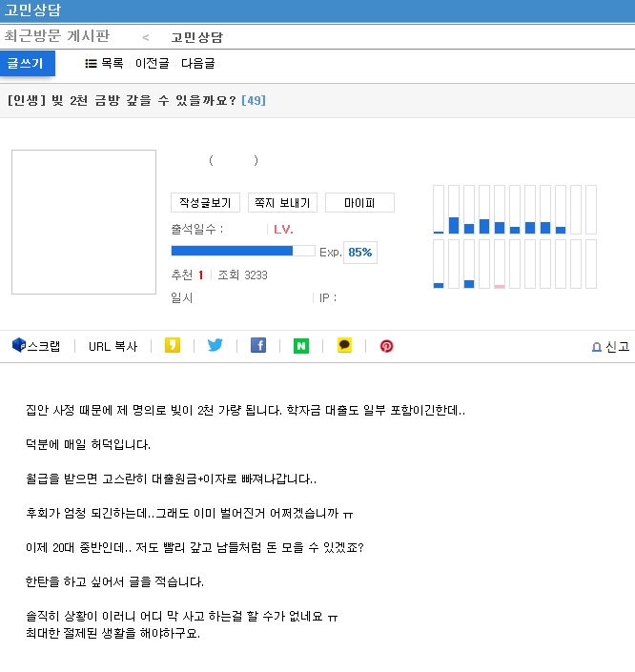
Task: Click the post title 빚 2천 금방 갚을 수 있을까요?
Action: click(144, 101)
